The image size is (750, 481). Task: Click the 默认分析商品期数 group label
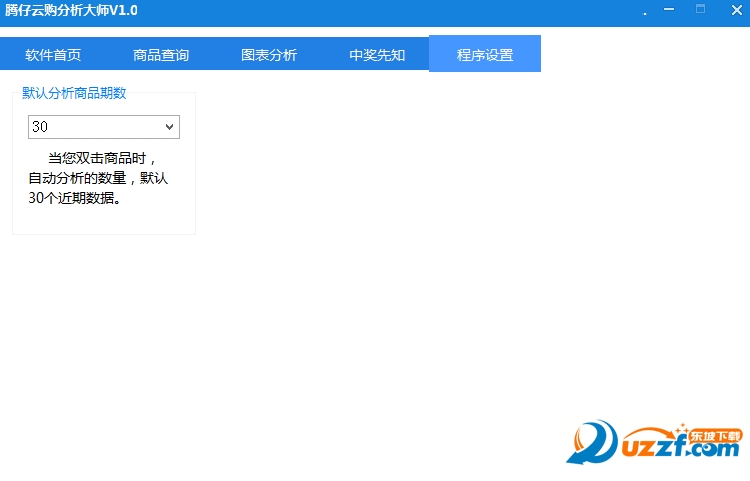pyautogui.click(x=74, y=93)
